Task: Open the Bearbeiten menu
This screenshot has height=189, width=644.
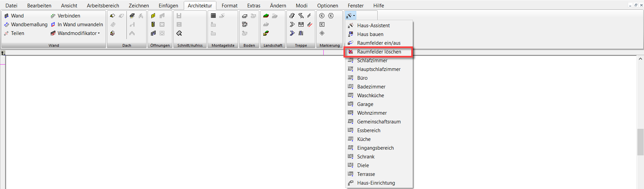Action: pyautogui.click(x=39, y=6)
